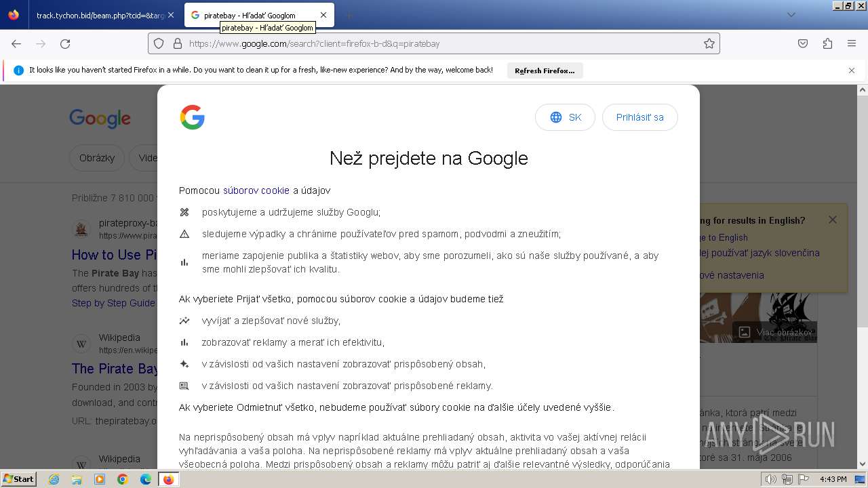Open the network tray icon
The width and height of the screenshot is (868, 488).
pyautogui.click(x=787, y=479)
